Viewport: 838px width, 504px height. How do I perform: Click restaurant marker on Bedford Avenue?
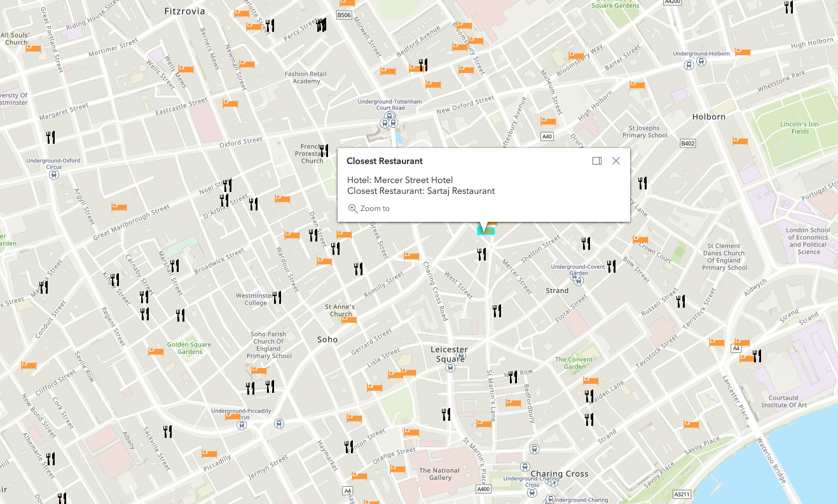pyautogui.click(x=423, y=64)
